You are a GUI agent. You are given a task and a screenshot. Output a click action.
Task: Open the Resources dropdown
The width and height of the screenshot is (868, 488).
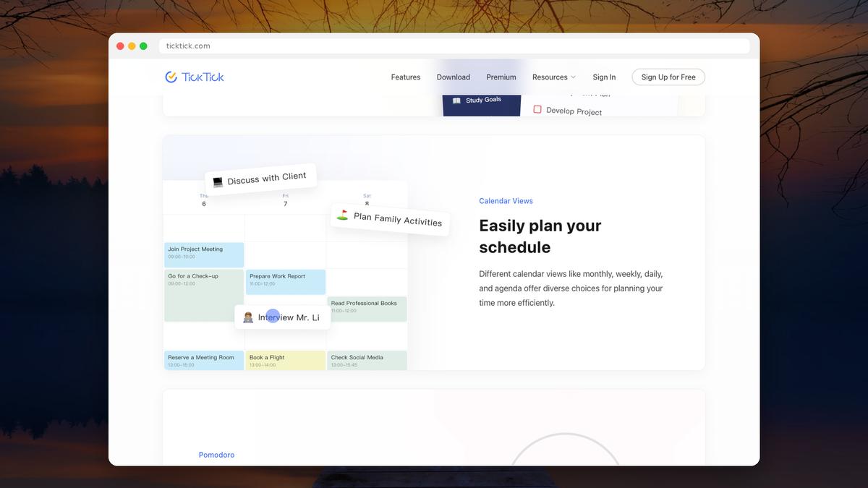coord(553,77)
